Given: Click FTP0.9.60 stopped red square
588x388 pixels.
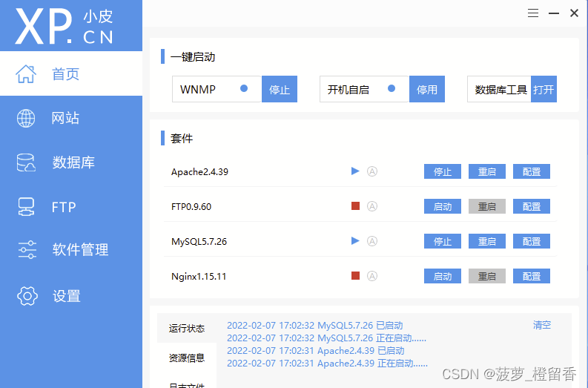Looking at the screenshot, I should (x=355, y=206).
